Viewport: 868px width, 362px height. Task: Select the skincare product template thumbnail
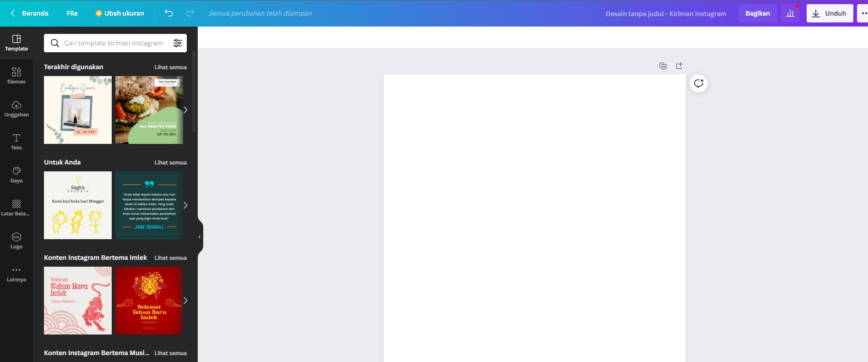[x=78, y=110]
